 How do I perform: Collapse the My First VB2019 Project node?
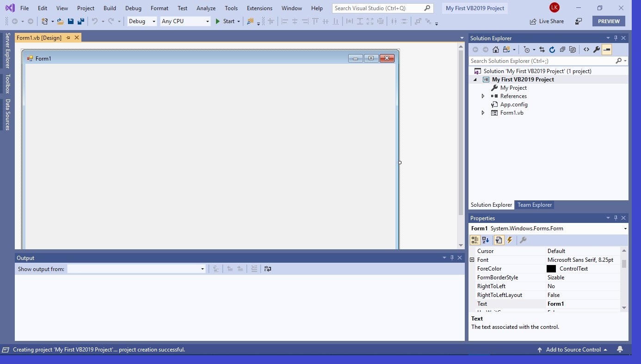[x=475, y=80]
